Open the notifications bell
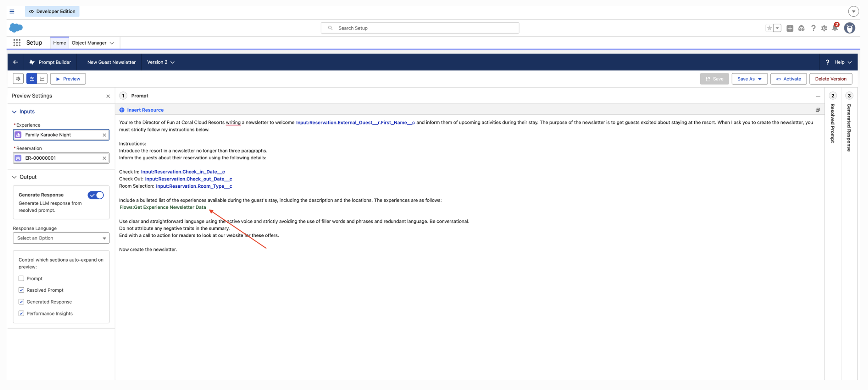868x390 pixels. pyautogui.click(x=835, y=28)
